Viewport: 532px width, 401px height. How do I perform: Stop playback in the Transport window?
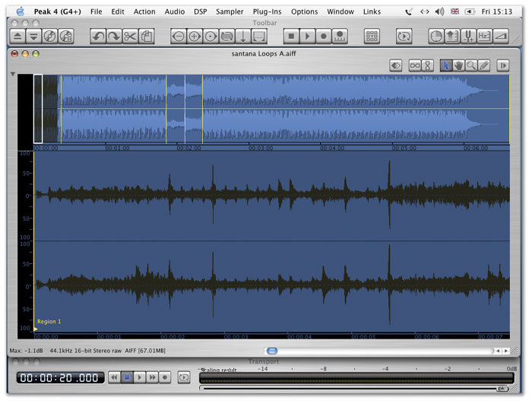[x=127, y=377]
